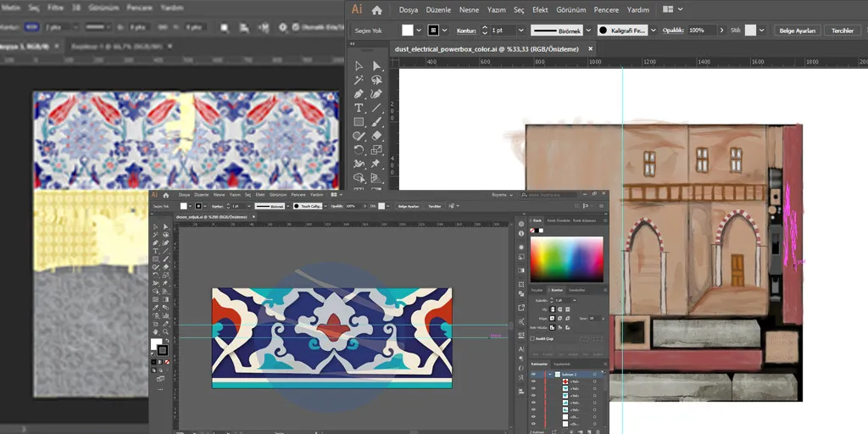Image resolution: width=868 pixels, height=434 pixels.
Task: Expand the Opaklık 100% arrow in the powerbox window
Action: (722, 31)
